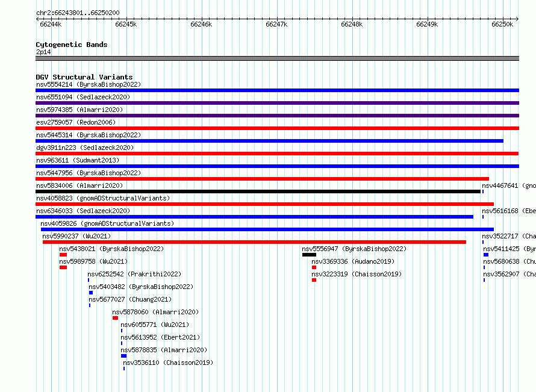Click the DGV Structural Variants track title

click(84, 77)
